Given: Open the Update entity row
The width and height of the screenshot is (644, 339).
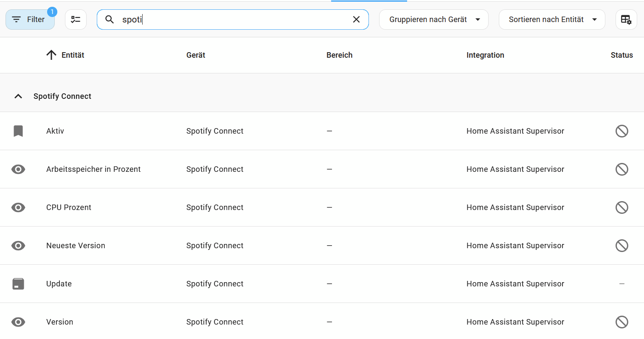Looking at the screenshot, I should (59, 284).
